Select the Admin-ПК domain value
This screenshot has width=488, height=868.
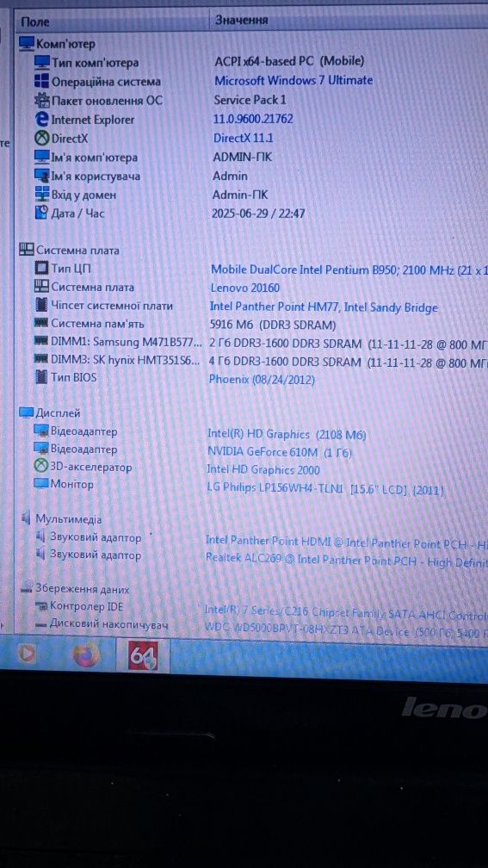click(x=240, y=195)
